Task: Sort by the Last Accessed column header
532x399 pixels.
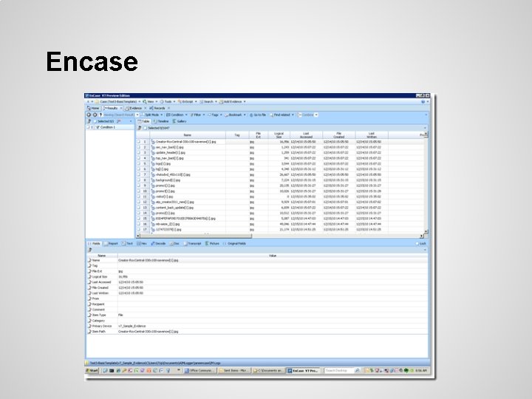Action: pyautogui.click(x=306, y=135)
